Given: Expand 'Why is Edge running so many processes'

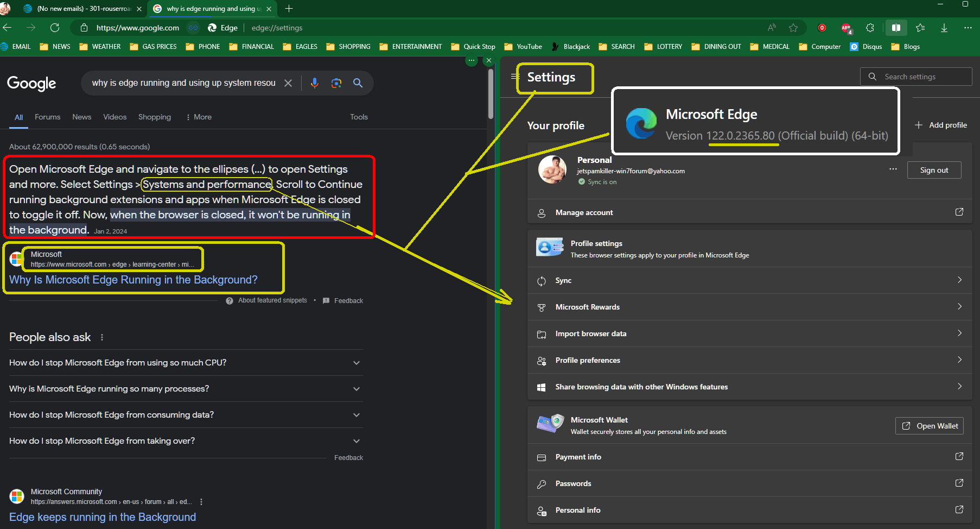Looking at the screenshot, I should click(x=186, y=389).
